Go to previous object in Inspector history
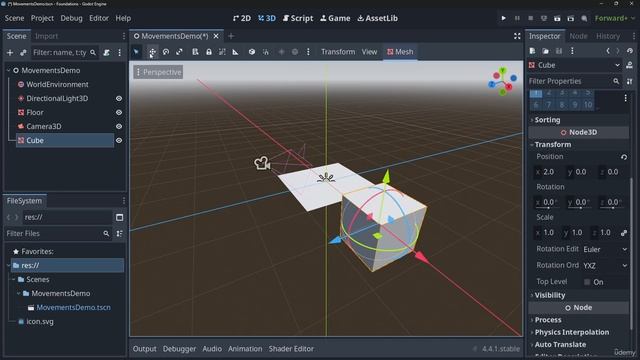640x360 pixels. [608, 51]
